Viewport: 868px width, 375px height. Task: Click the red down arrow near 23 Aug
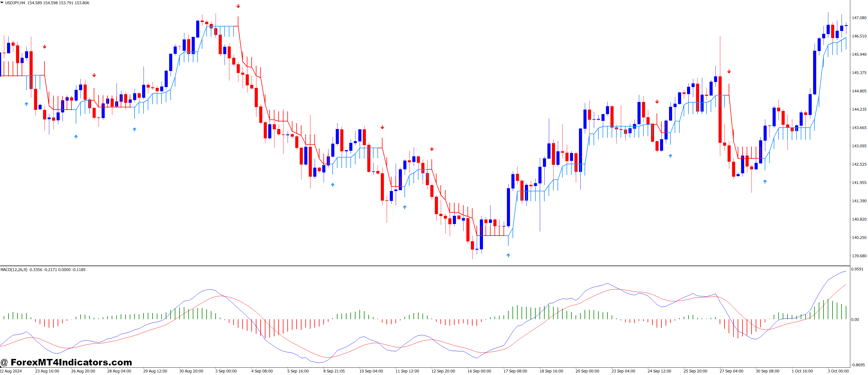point(44,46)
